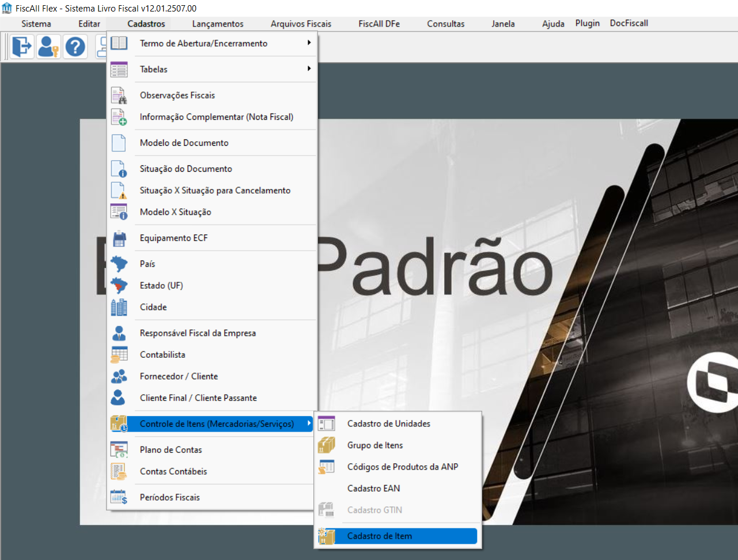Click the Termo de Abertura/Encerramento book icon
This screenshot has height=560, width=738.
coord(119,43)
